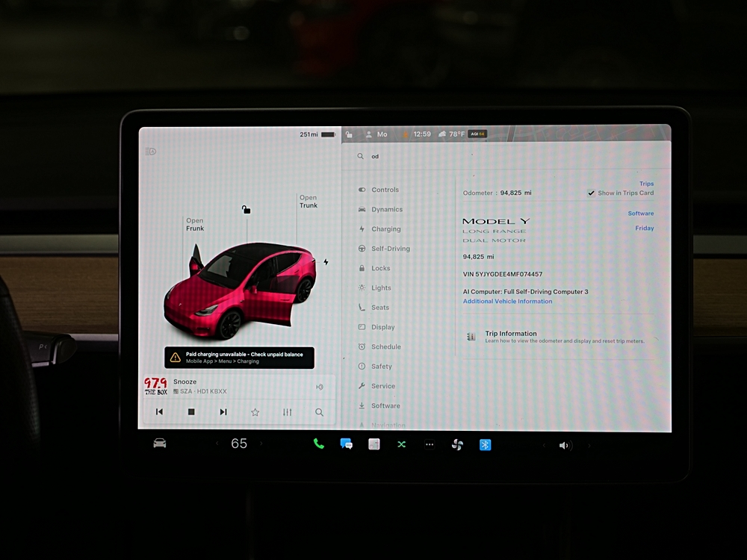Tap the Odometer 94,825 mi reading

(497, 193)
